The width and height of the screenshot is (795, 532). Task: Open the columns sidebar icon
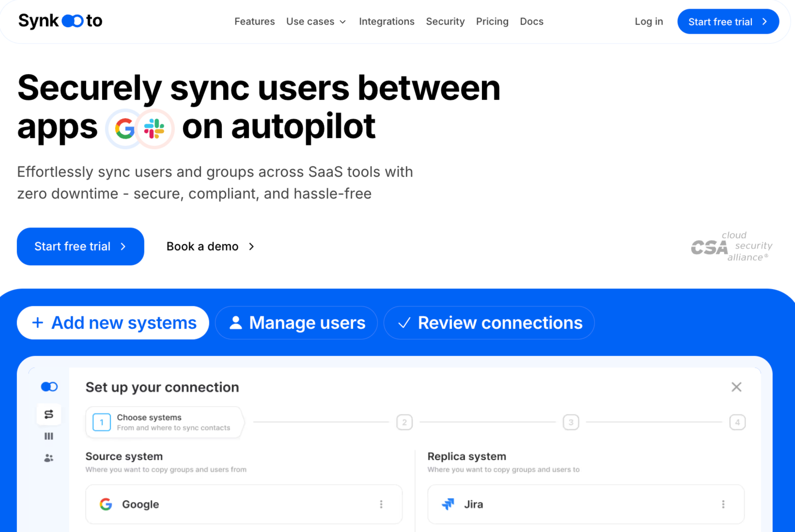49,436
